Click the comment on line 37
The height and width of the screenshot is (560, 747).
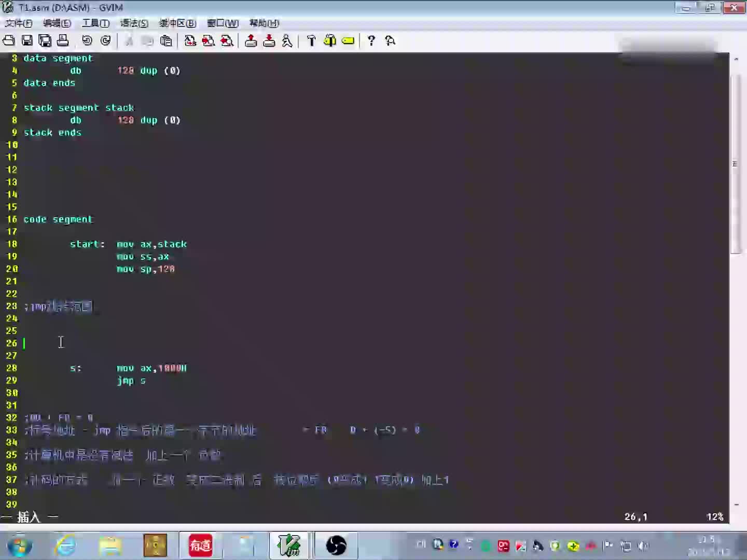click(237, 480)
